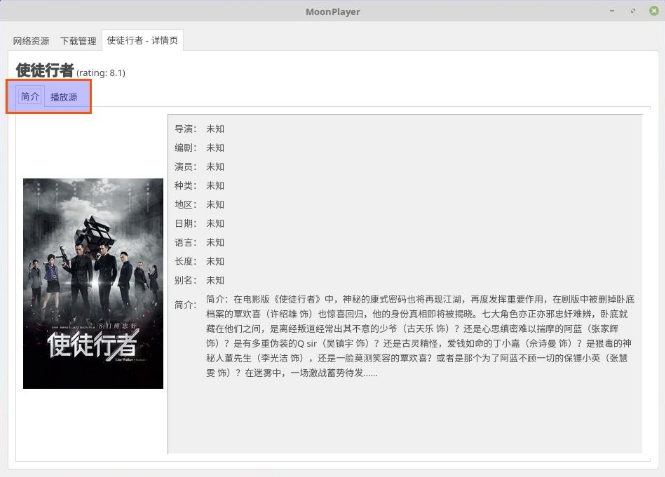Click the 日期: label
Viewport: 665px width, 477px height.
click(185, 223)
